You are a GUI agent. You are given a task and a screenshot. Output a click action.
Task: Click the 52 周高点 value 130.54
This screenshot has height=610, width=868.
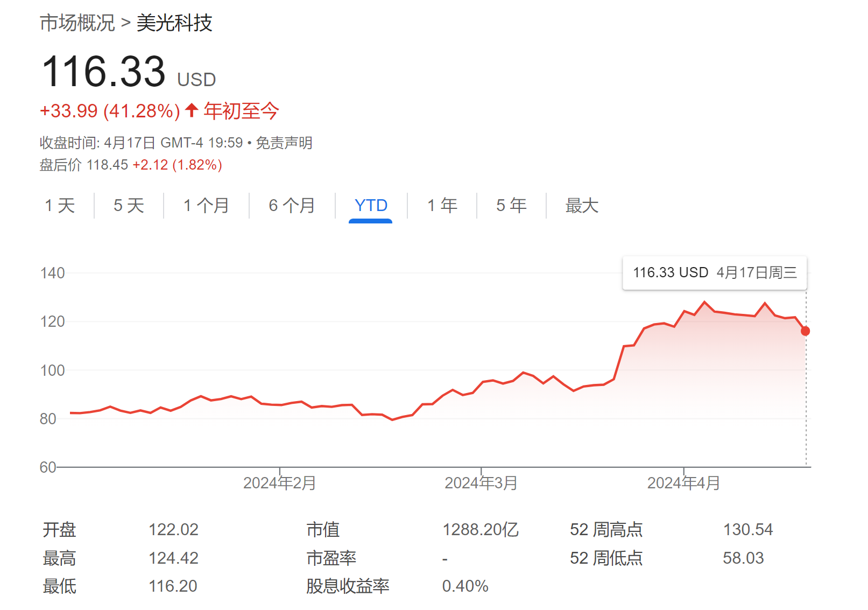[x=748, y=530]
